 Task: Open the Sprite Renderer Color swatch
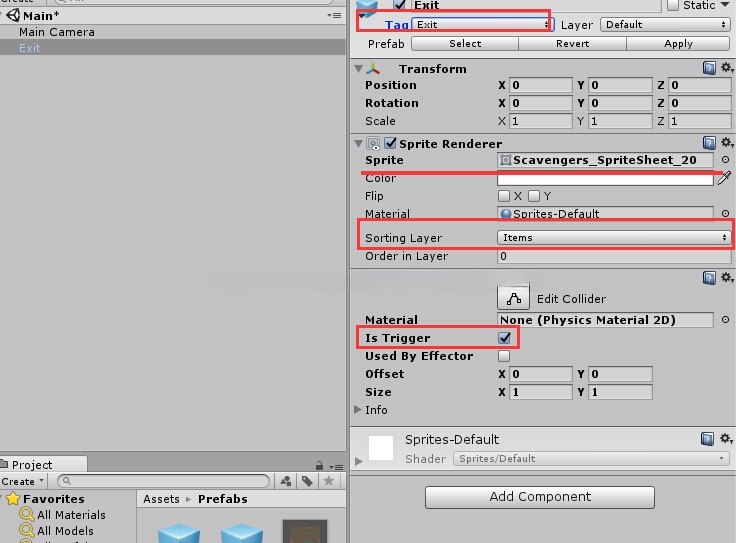point(605,179)
